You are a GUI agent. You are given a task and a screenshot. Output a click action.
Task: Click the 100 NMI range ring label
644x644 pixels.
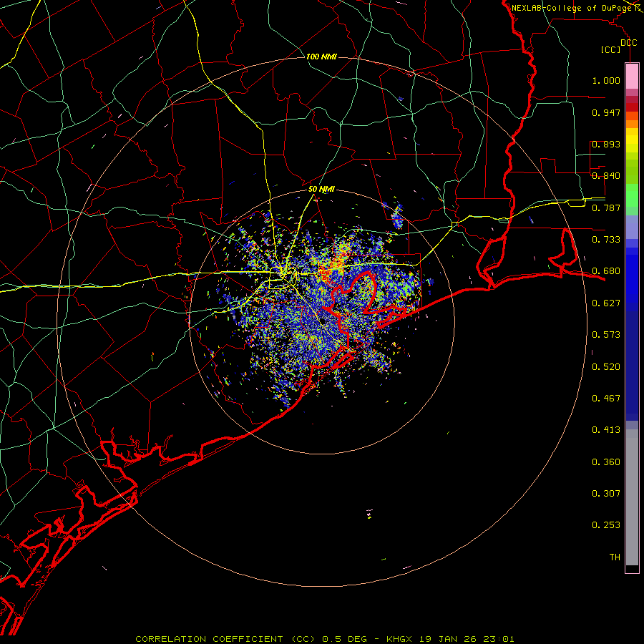pyautogui.click(x=321, y=57)
